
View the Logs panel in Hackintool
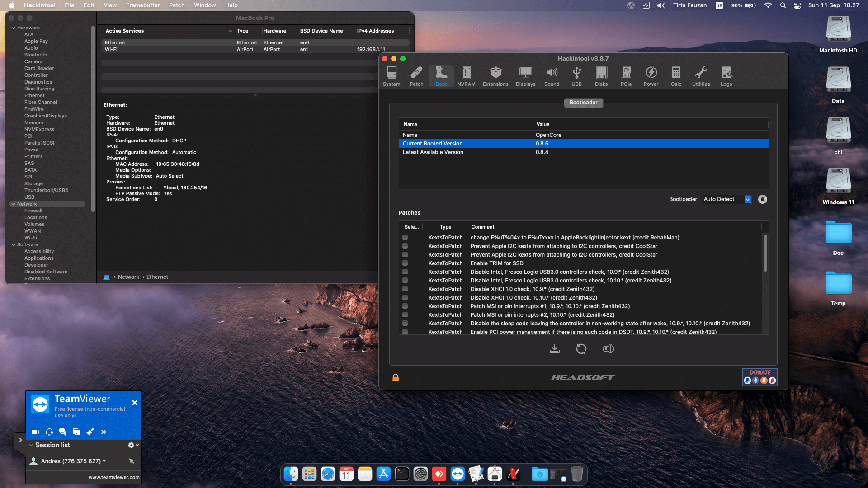tap(726, 75)
